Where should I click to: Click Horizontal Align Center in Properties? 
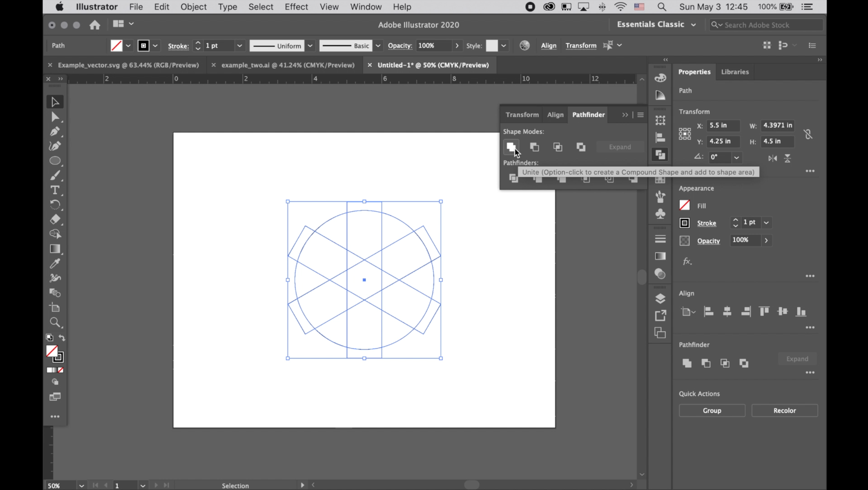click(x=727, y=311)
